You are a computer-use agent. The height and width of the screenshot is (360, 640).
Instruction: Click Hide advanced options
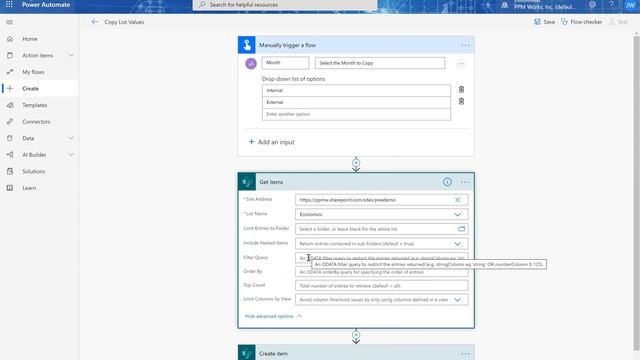click(x=273, y=316)
